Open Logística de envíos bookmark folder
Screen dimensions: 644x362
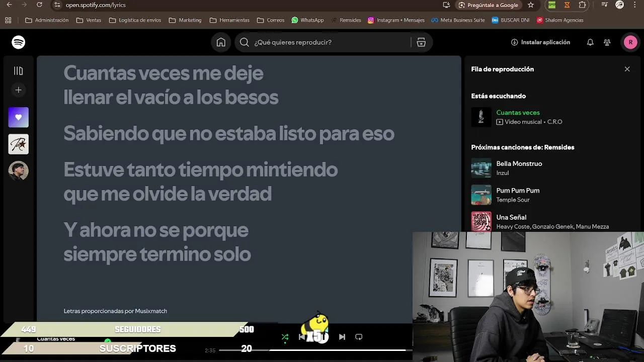click(135, 20)
